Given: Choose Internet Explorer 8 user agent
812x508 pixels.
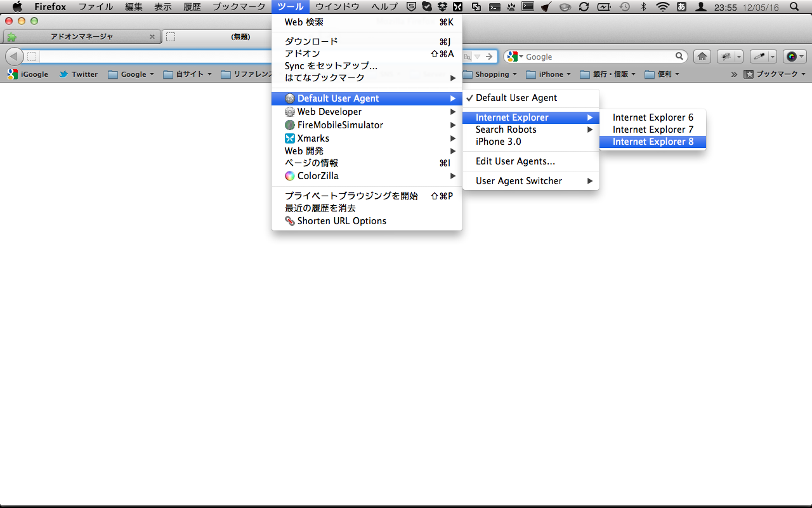Looking at the screenshot, I should click(x=653, y=142).
